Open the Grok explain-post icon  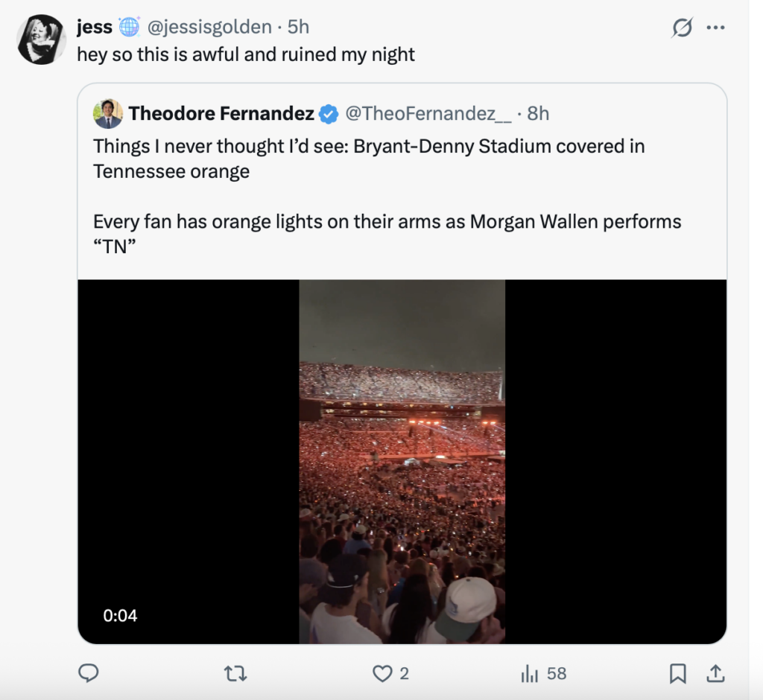[682, 28]
